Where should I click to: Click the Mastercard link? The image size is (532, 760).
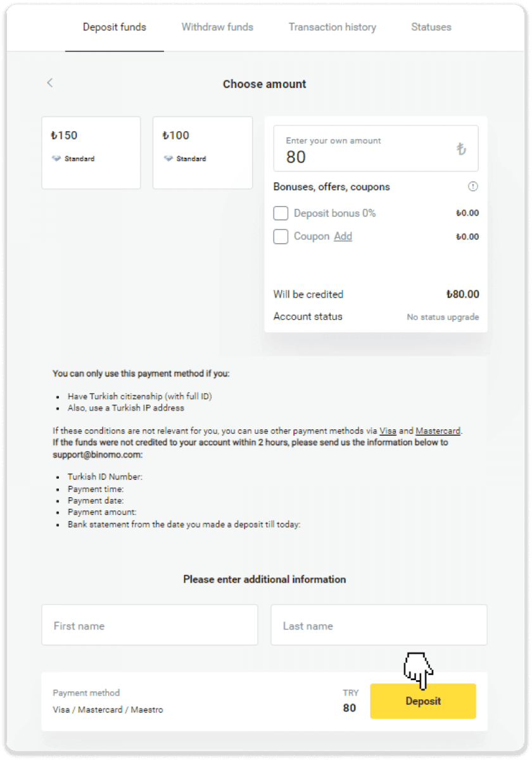pyautogui.click(x=438, y=431)
